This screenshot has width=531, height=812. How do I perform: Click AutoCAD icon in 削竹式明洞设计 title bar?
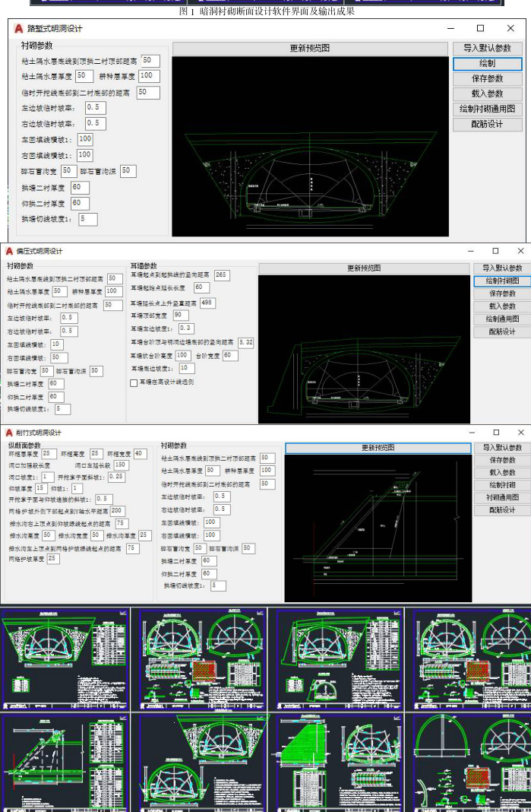point(9,433)
